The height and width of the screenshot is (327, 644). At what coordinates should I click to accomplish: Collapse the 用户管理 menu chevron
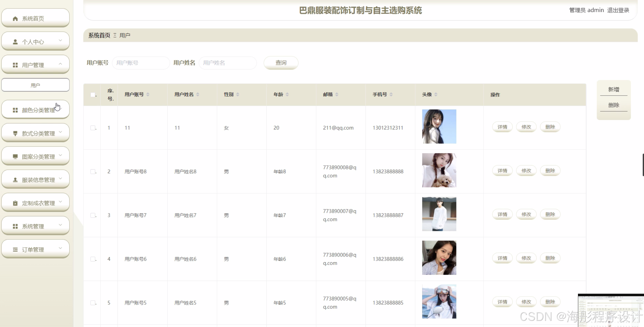pyautogui.click(x=60, y=64)
